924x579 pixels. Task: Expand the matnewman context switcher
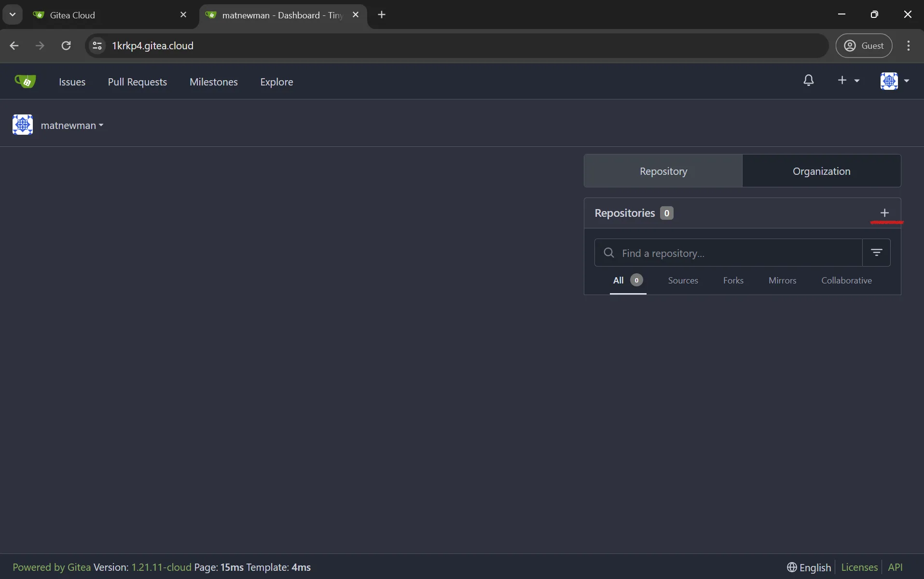tap(72, 126)
